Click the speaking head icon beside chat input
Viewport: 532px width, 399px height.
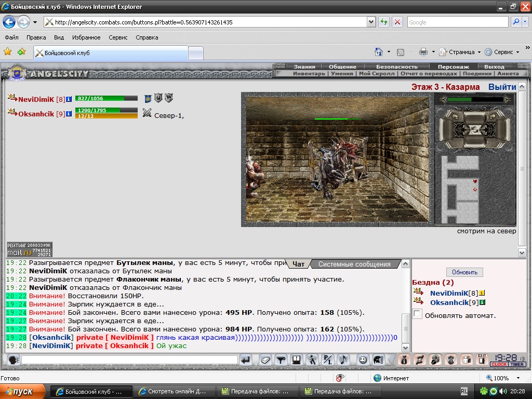pyautogui.click(x=13, y=360)
